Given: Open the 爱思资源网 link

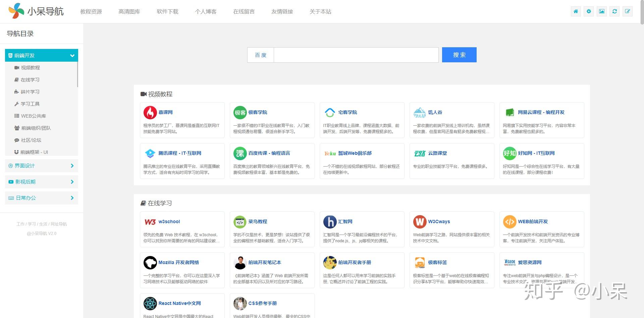Looking at the screenshot, I should point(530,262).
